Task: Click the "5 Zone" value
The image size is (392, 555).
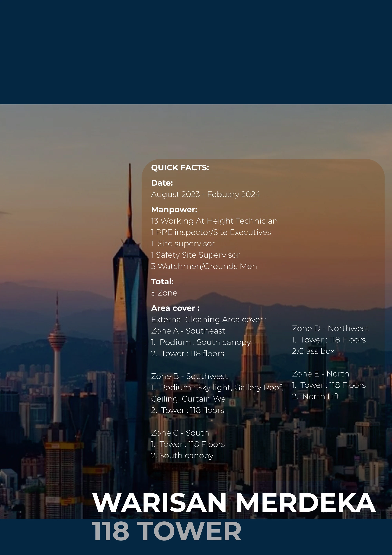Action: 164,293
